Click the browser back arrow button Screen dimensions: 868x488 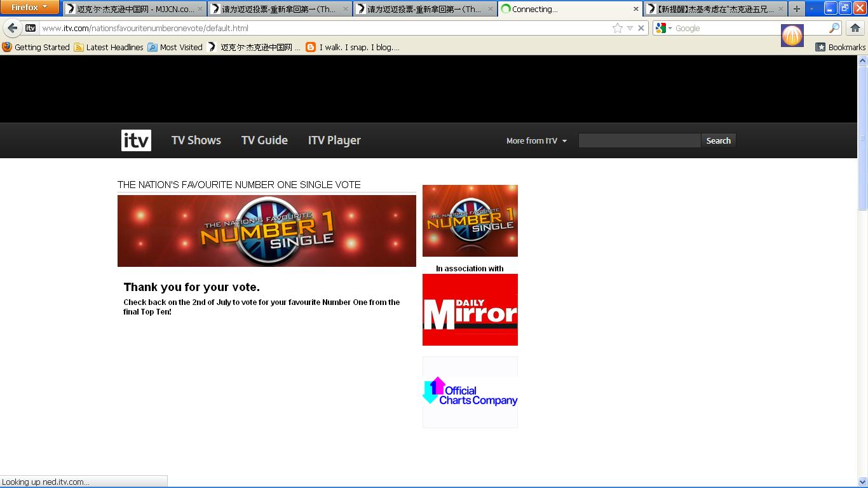tap(13, 28)
